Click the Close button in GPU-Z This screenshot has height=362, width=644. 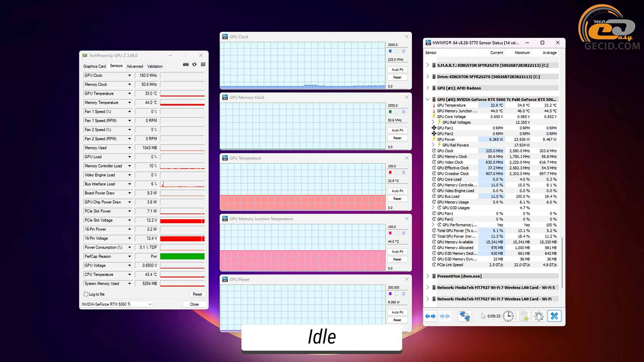pyautogui.click(x=194, y=304)
